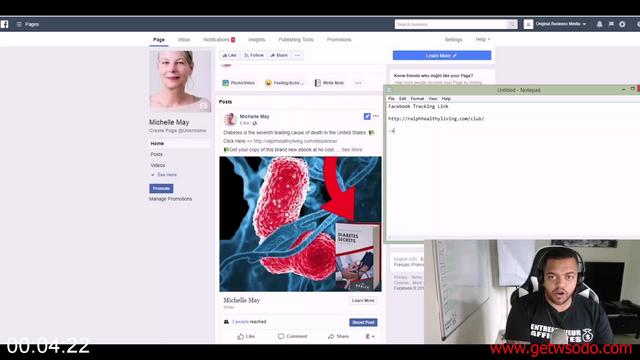Open post-as identity dropdown
The image size is (640, 360).
370,336
